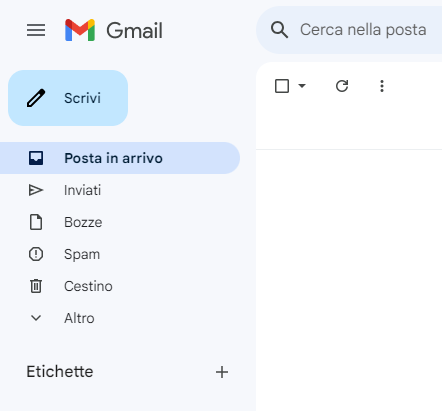Go to the Inviati folder
The width and height of the screenshot is (442, 411).
tap(120, 190)
